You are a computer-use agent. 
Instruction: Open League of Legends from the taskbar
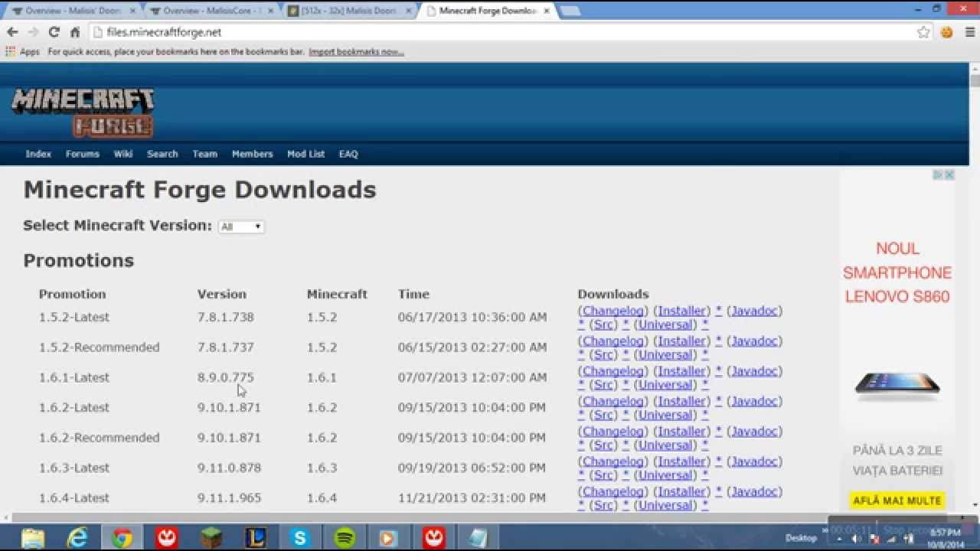[256, 538]
